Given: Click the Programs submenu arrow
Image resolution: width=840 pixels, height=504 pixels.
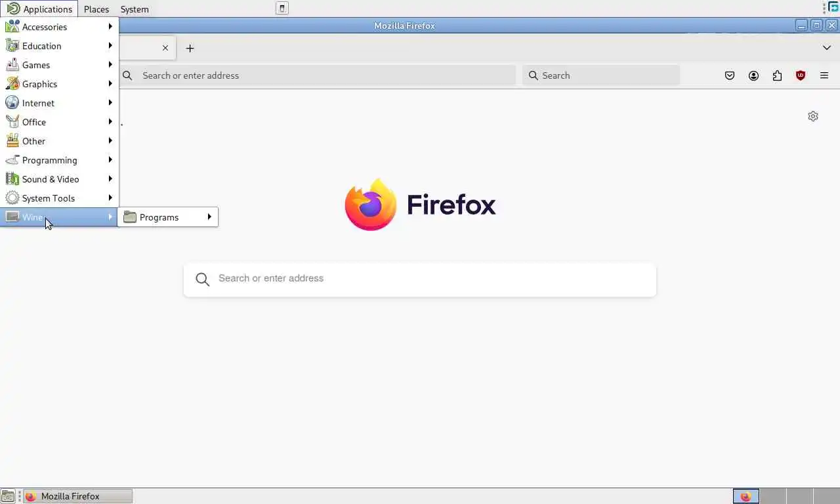Looking at the screenshot, I should 209,217.
